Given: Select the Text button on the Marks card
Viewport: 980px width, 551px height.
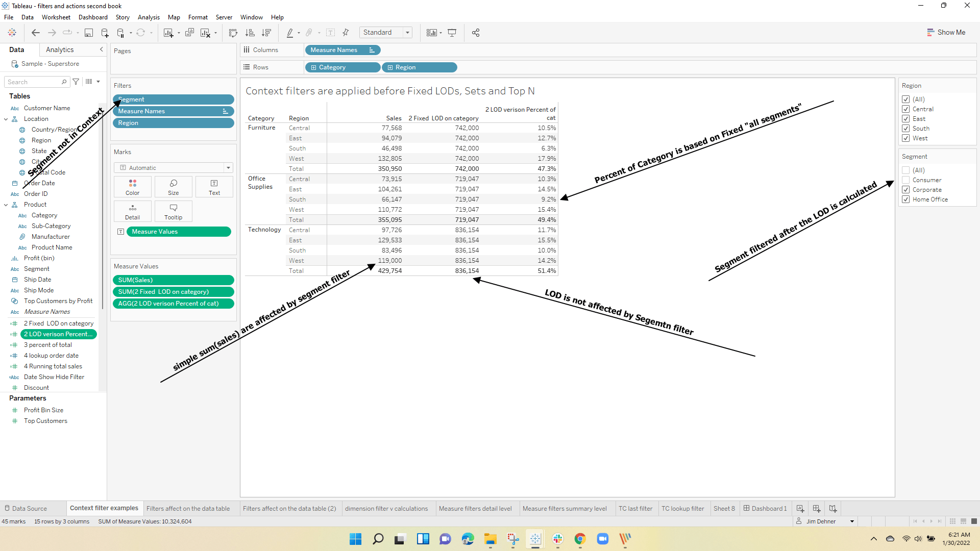Looking at the screenshot, I should click(214, 186).
